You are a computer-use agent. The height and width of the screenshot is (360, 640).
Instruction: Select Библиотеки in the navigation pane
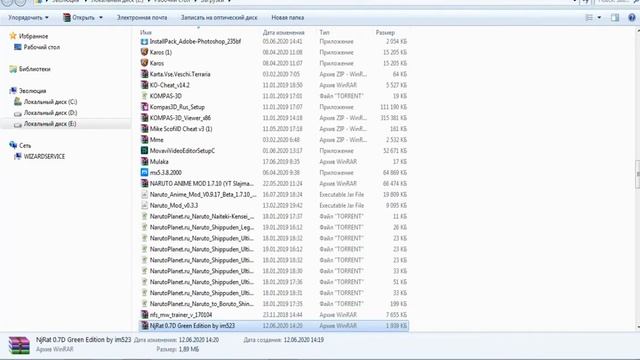click(x=34, y=69)
